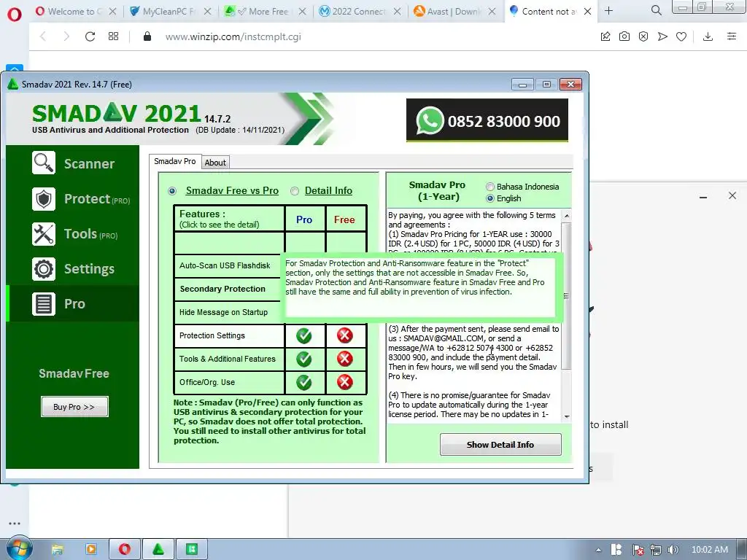
Task: Switch to More Free browser tab
Action: click(265, 11)
